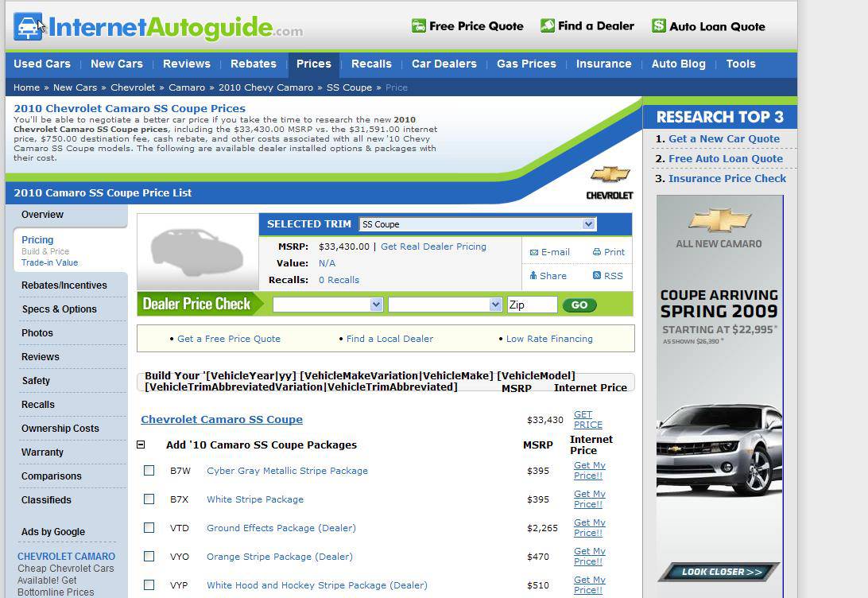This screenshot has width=868, height=598.
Task: Check the Cyber Gray Metallic Stripe Package box
Action: pyautogui.click(x=149, y=471)
